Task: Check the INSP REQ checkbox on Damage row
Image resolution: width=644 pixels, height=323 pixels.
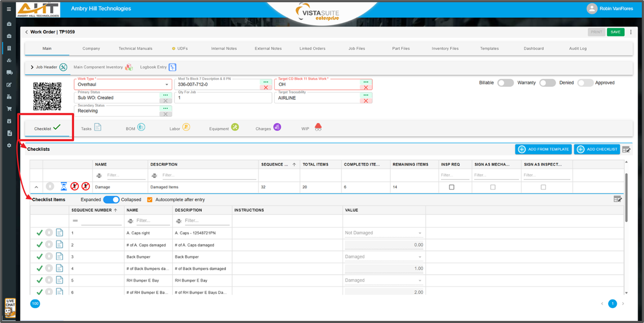Action: (x=451, y=187)
